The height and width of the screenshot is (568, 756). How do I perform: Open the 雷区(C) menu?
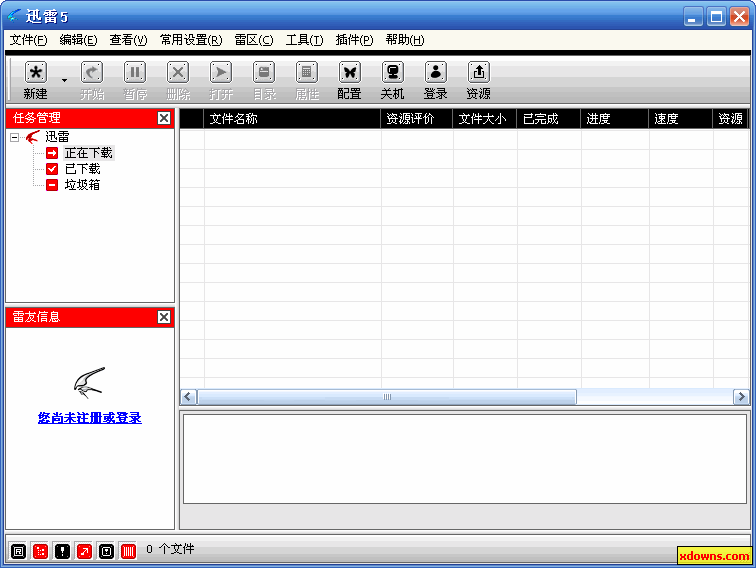254,40
